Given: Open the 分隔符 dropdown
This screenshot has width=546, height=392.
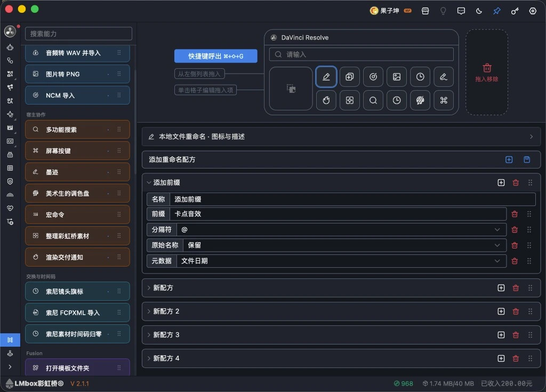Looking at the screenshot, I should (x=341, y=230).
